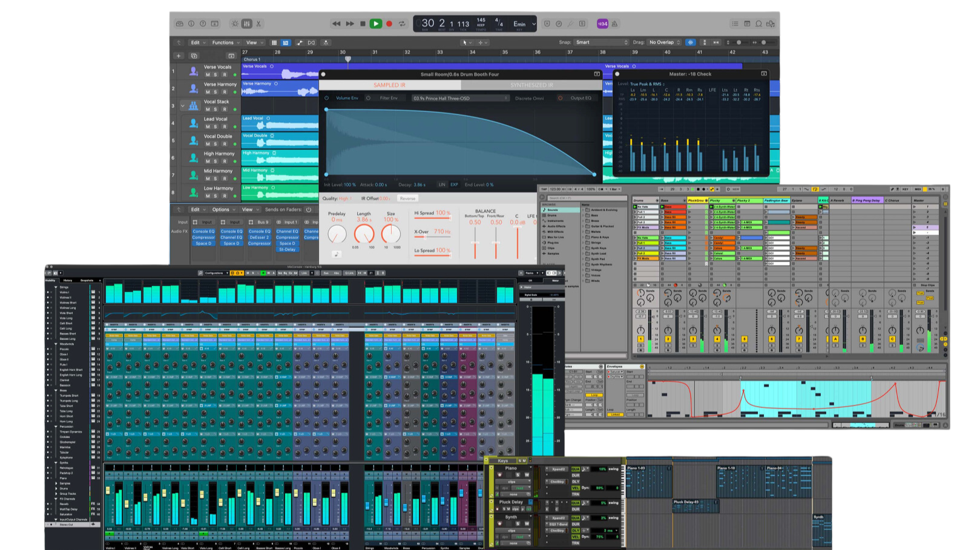
Task: Click the Hi Spread slider
Action: click(x=433, y=219)
